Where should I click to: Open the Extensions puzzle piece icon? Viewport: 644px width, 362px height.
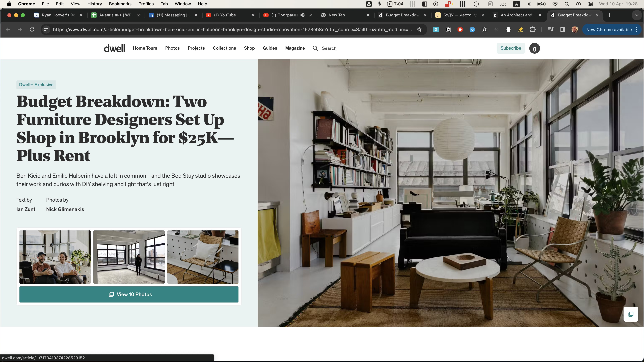(533, 29)
